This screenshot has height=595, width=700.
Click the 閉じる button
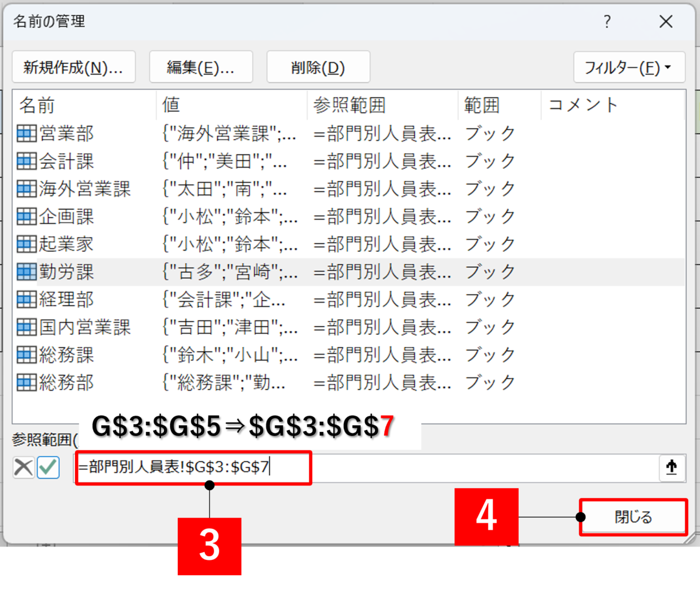pyautogui.click(x=633, y=517)
